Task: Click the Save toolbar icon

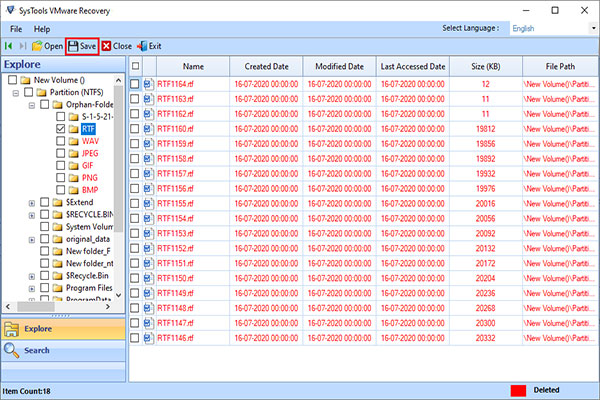Action: coord(73,46)
